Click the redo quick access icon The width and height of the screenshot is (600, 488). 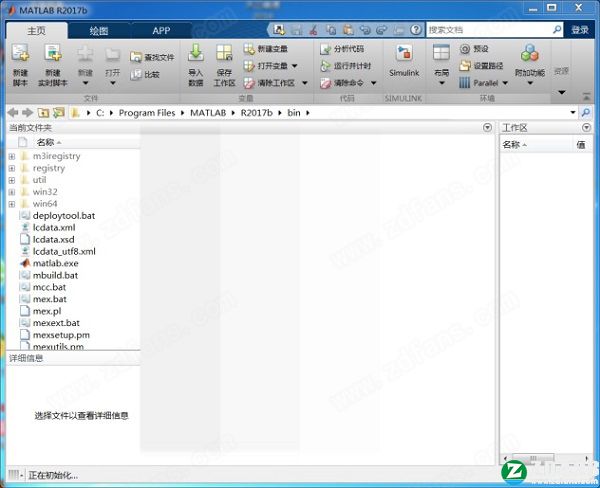point(382,30)
